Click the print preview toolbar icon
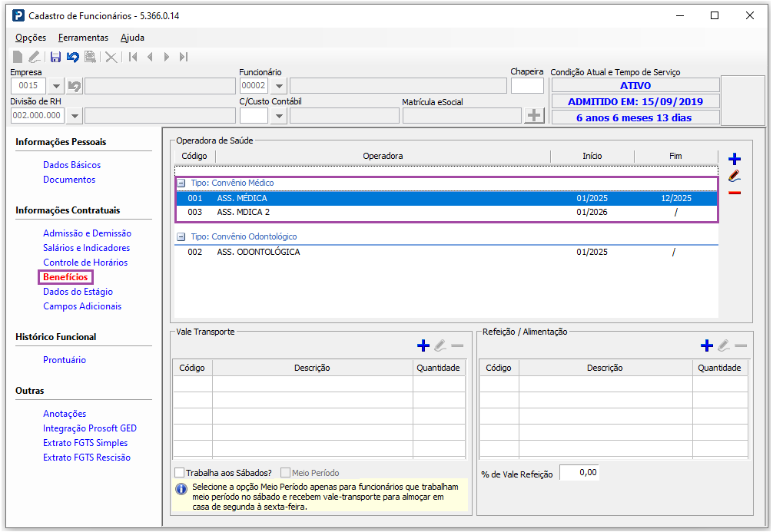773x532 pixels. (x=90, y=57)
